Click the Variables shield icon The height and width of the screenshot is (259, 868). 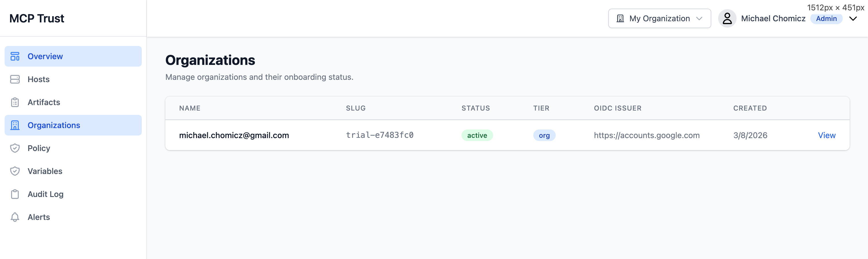(15, 171)
